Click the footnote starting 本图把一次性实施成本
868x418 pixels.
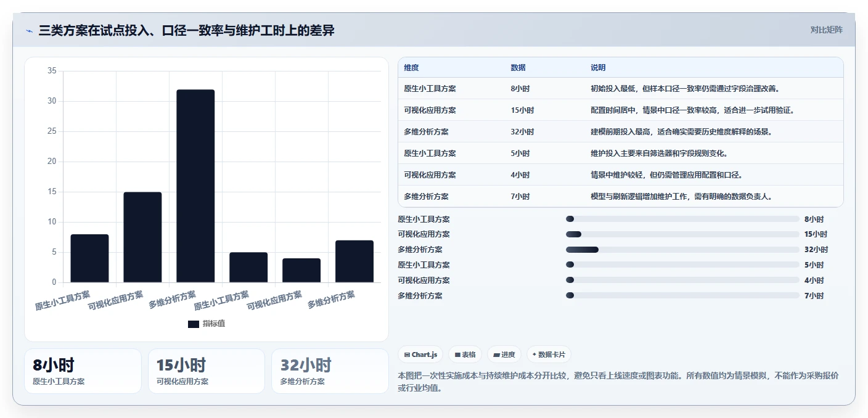coord(618,382)
